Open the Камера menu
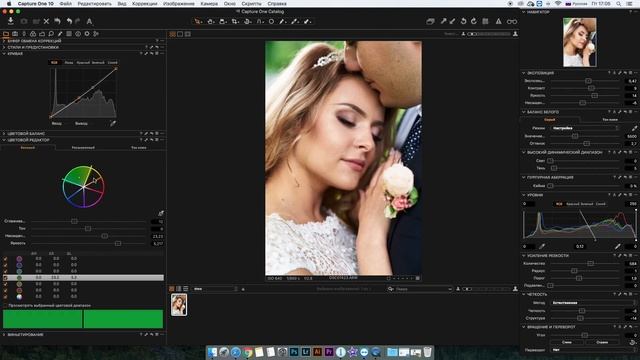 (x=209, y=3)
